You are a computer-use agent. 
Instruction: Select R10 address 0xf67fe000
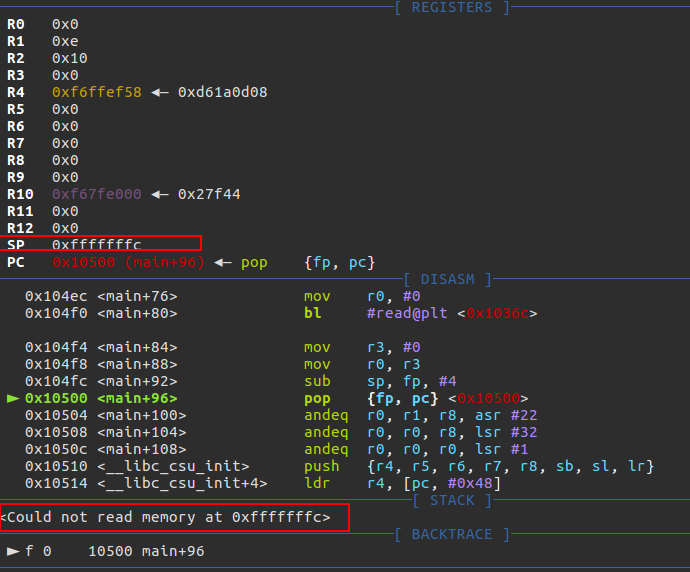click(97, 194)
